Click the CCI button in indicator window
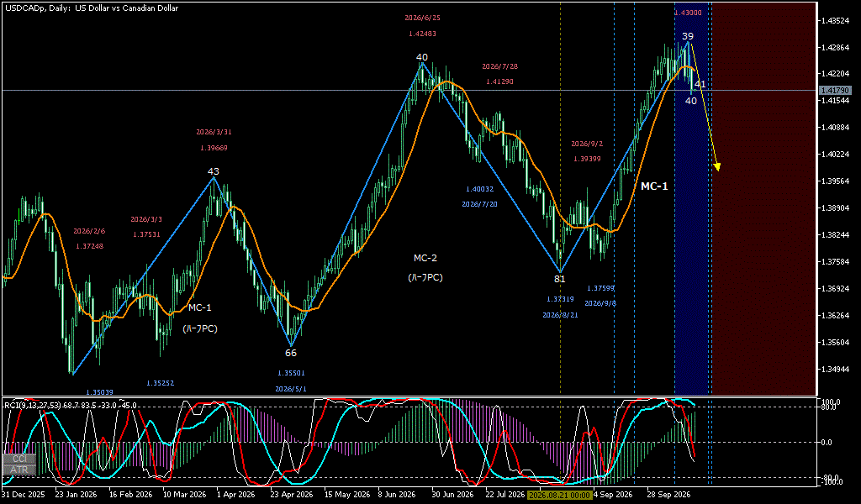The height and width of the screenshot is (504, 861). (x=20, y=459)
